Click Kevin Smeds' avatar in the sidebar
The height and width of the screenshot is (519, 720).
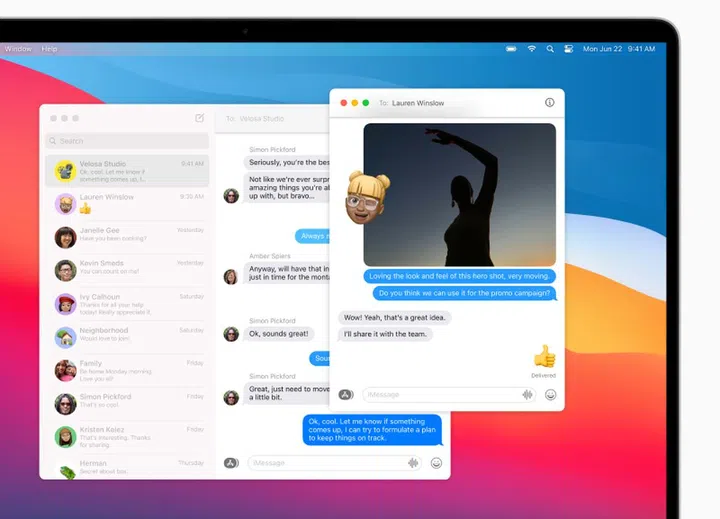point(65,271)
